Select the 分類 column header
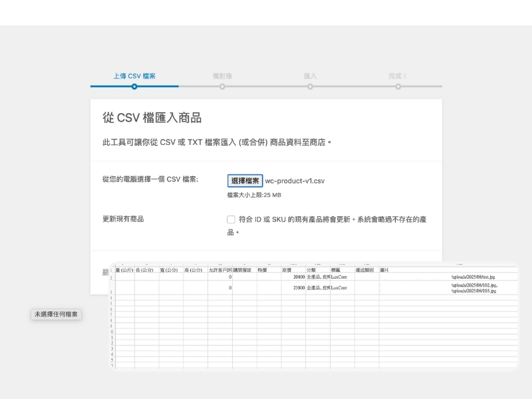 [311, 270]
